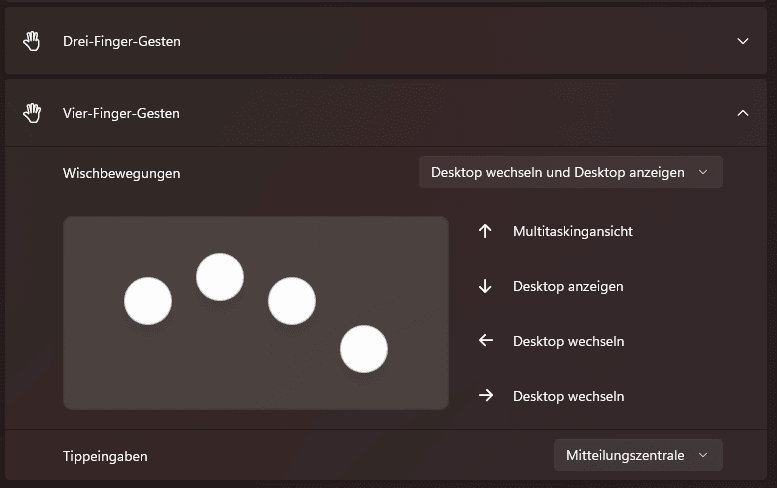Viewport: 777px width, 488px height.
Task: Click the topmost finger dot on touchpad preview
Action: point(220,277)
